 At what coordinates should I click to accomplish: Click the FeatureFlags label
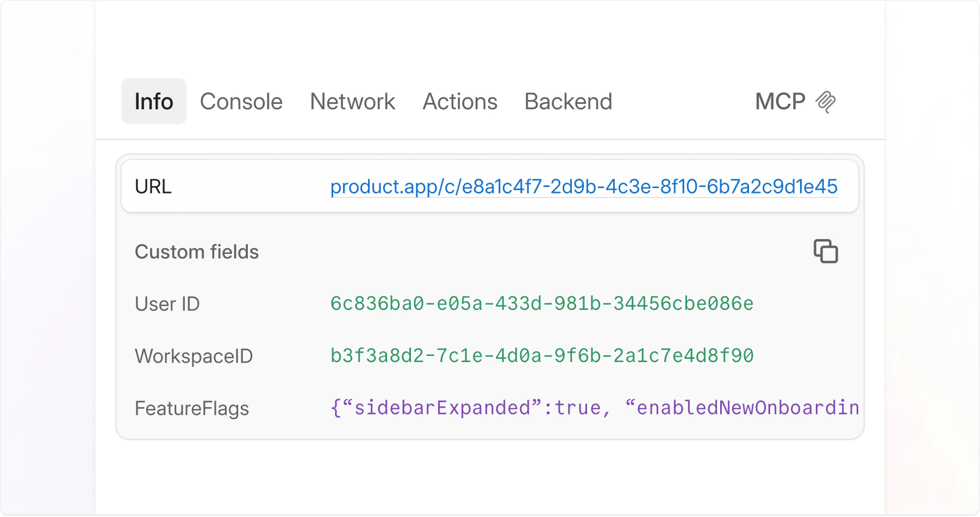(192, 408)
